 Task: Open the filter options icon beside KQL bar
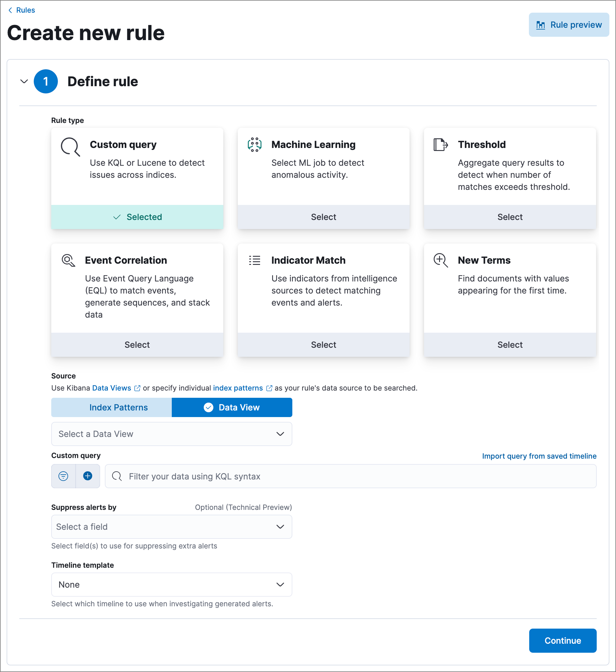click(63, 476)
